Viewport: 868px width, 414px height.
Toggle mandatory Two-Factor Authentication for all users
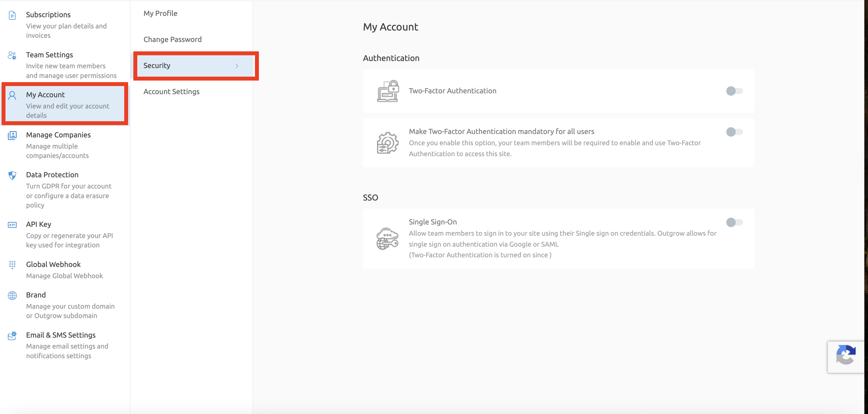click(x=734, y=132)
